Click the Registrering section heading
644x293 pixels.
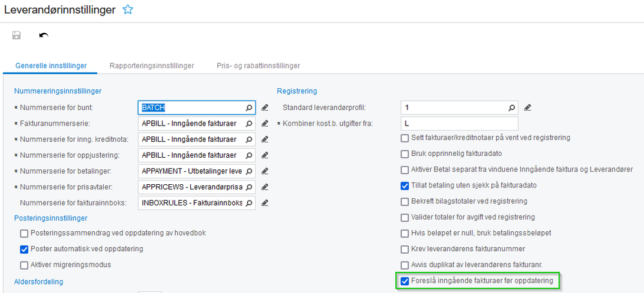point(297,91)
